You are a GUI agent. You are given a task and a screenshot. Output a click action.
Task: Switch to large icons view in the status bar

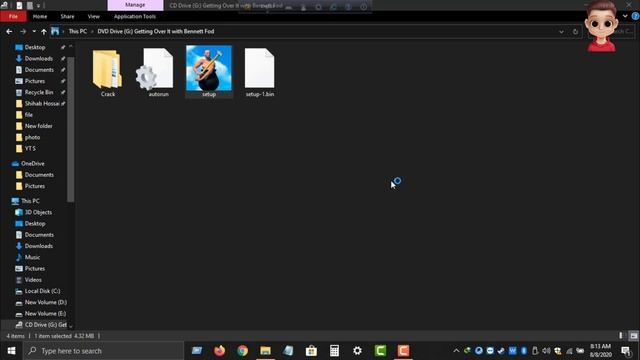coord(633,336)
